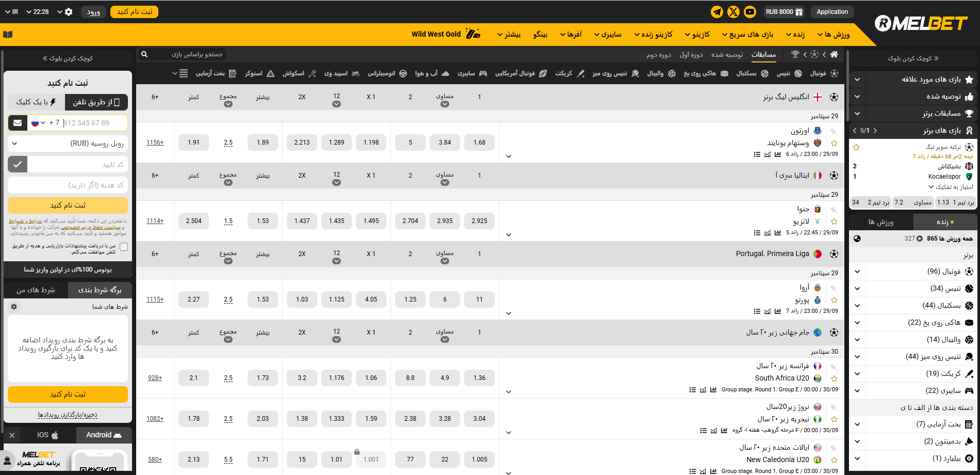Click the home icon in breadcrumb bar

click(834, 54)
